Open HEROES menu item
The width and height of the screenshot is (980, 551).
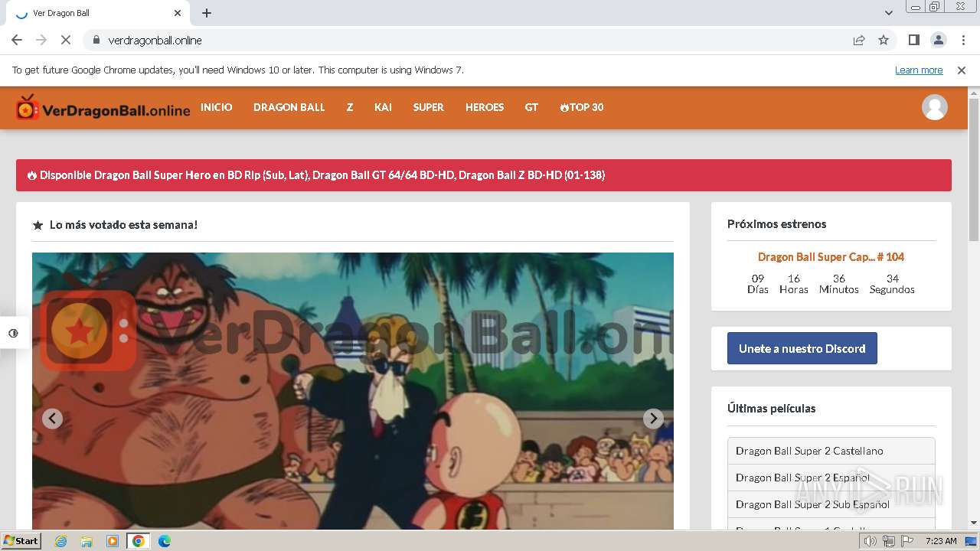tap(485, 107)
